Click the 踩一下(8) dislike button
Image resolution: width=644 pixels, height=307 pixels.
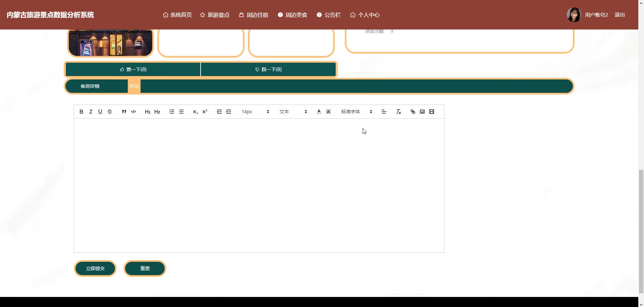[x=268, y=69]
